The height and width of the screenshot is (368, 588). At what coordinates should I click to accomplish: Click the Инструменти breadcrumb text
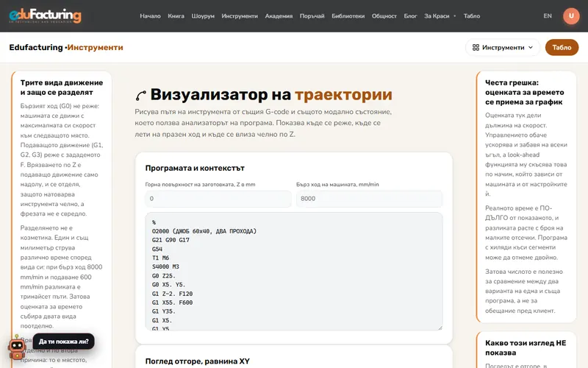click(95, 47)
